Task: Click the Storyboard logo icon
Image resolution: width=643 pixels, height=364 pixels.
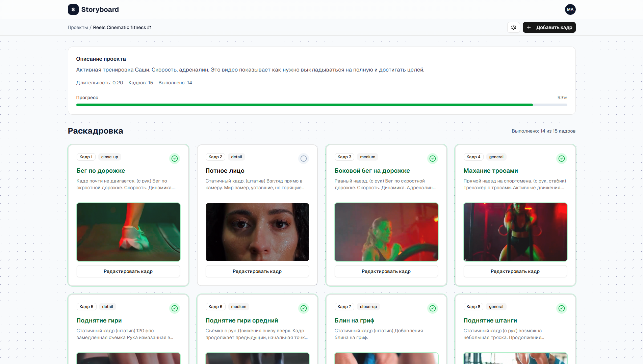Action: pos(73,9)
